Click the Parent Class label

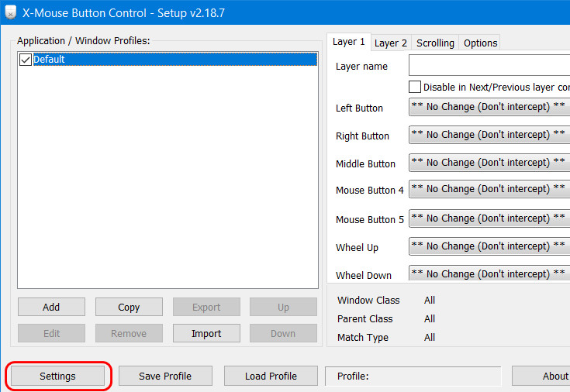click(x=365, y=318)
